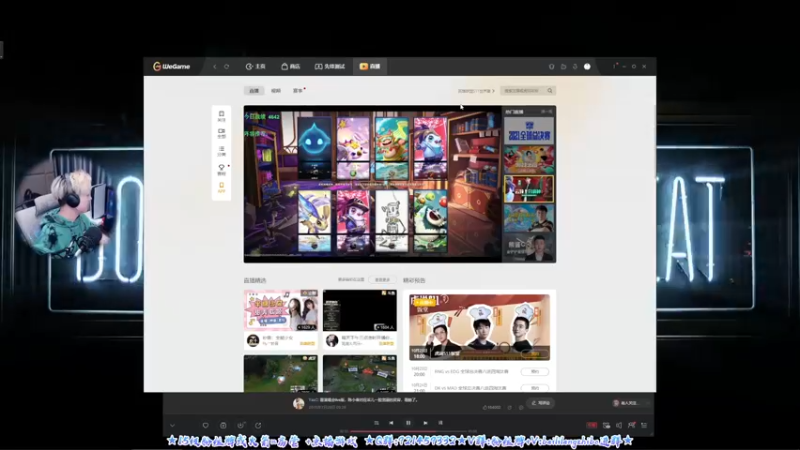This screenshot has height=450, width=800.
Task: Click the 写评论 write comment button
Action: (541, 403)
